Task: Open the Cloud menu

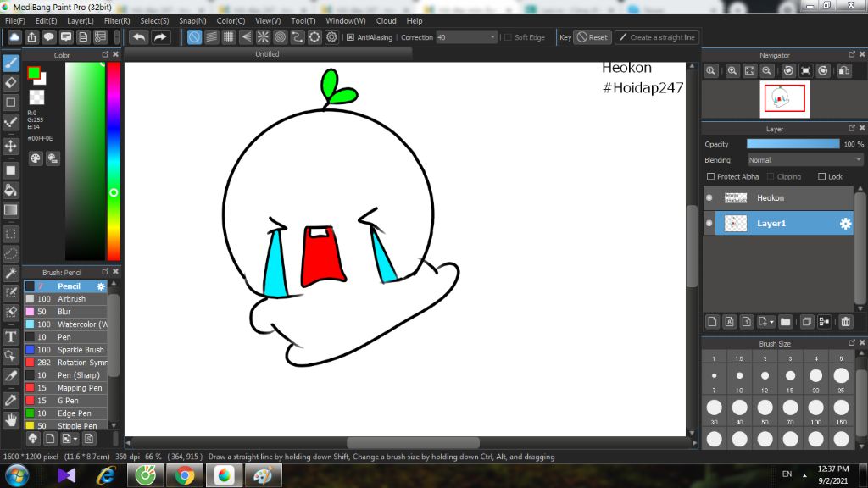Action: (386, 20)
